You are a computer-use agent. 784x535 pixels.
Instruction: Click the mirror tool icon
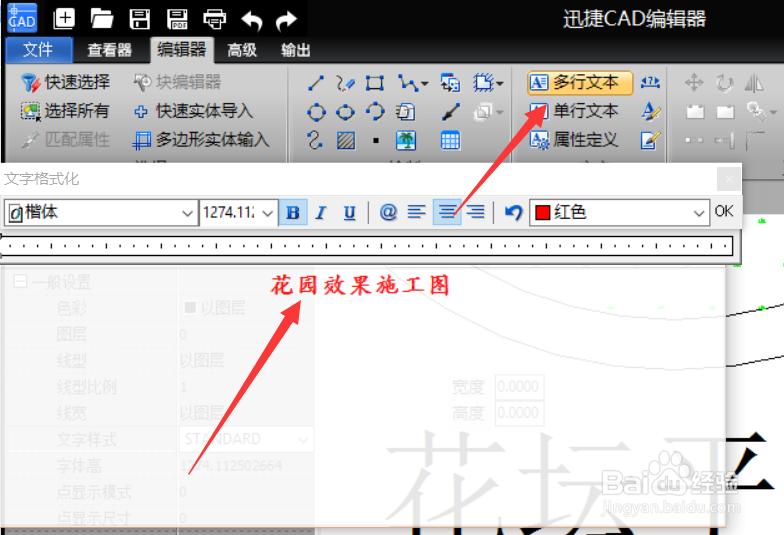pos(754,82)
